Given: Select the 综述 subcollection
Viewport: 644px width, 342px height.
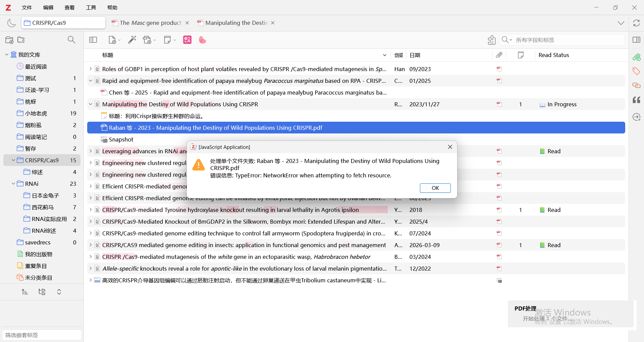Looking at the screenshot, I should (x=42, y=172).
